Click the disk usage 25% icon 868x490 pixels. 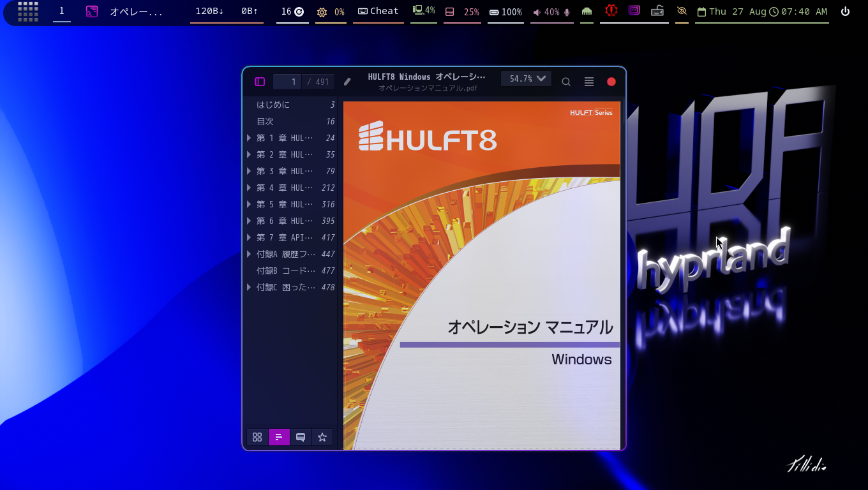(x=449, y=12)
